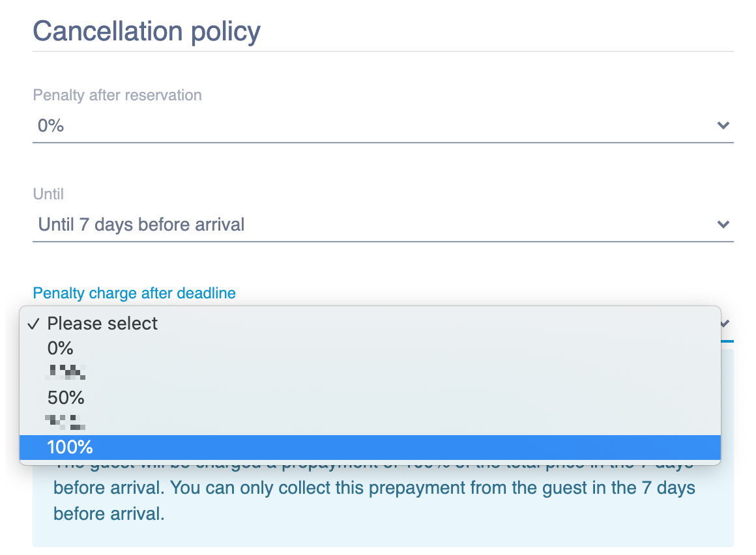Click the Penalty charge after deadline label

(x=134, y=293)
